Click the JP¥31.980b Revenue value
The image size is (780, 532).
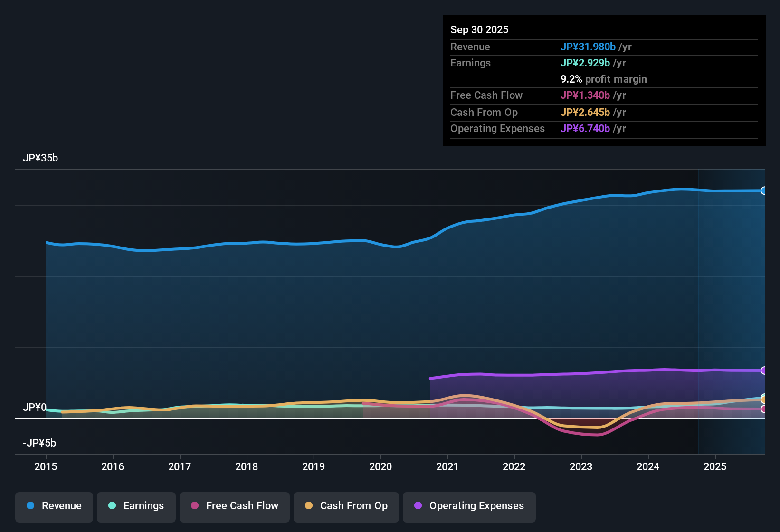(588, 47)
